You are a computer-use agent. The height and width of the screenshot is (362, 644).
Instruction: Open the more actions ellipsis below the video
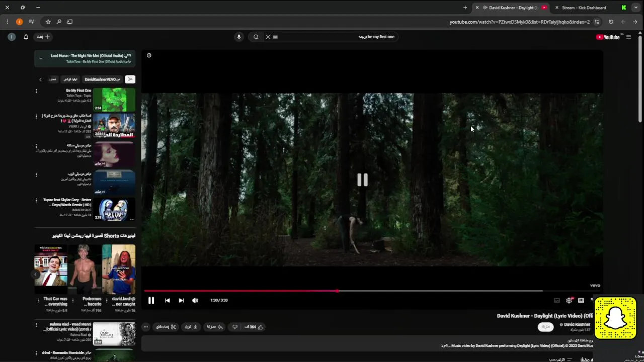tap(146, 327)
